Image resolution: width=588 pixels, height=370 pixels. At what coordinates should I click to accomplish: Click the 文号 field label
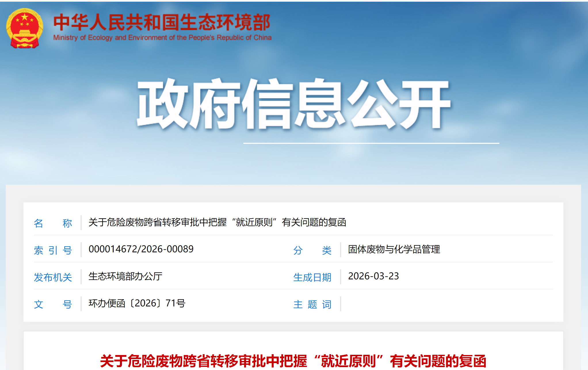tap(54, 304)
